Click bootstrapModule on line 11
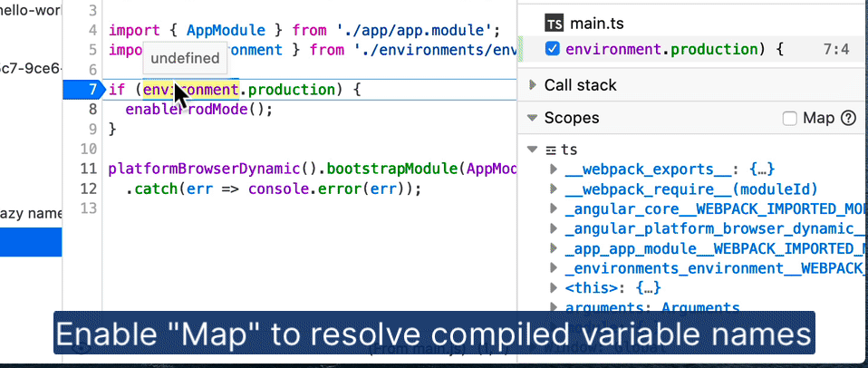868x368 pixels. [393, 169]
